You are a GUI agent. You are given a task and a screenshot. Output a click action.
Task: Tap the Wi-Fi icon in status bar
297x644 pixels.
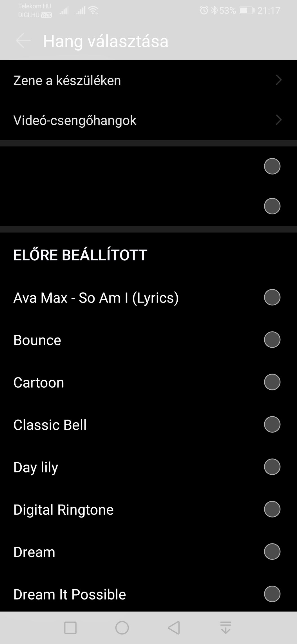tap(93, 10)
